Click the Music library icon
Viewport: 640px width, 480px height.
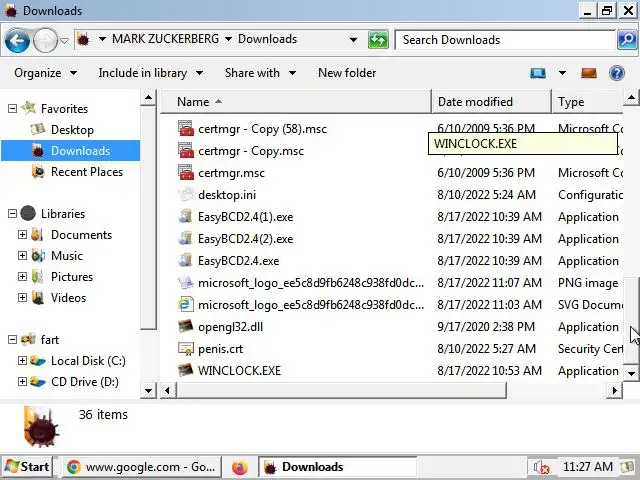pos(38,256)
